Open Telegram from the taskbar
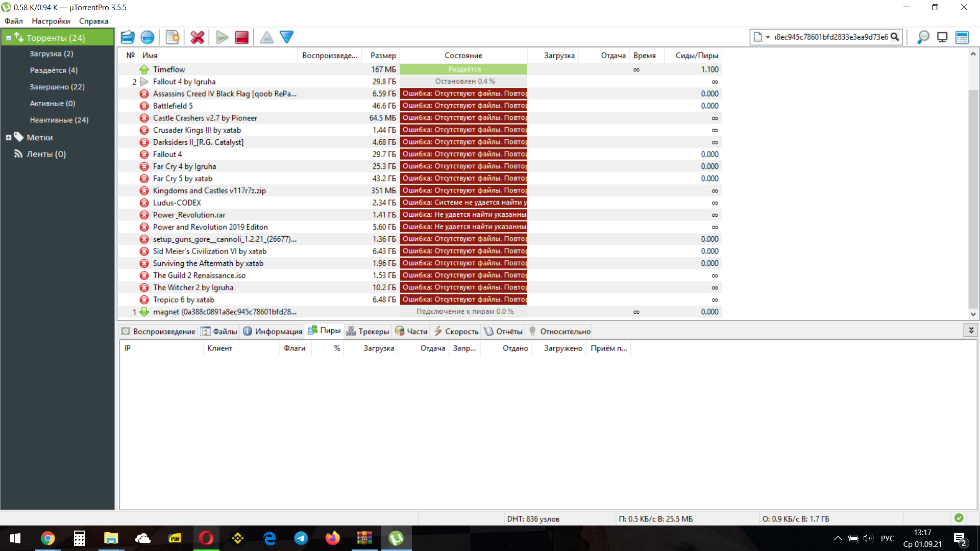This screenshot has width=980, height=551. [301, 538]
